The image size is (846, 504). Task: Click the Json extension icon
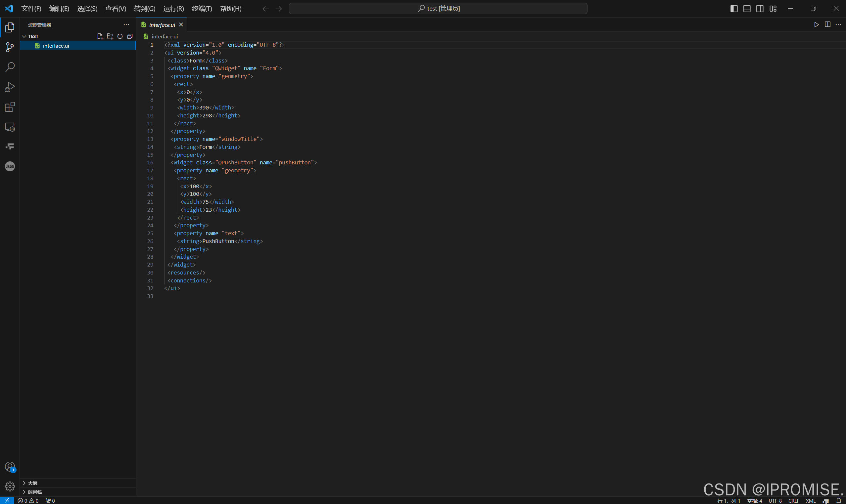[x=10, y=166]
